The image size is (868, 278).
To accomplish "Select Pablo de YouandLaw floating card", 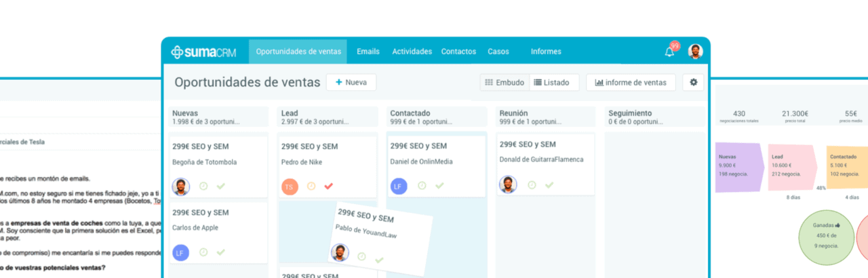I will (x=382, y=238).
